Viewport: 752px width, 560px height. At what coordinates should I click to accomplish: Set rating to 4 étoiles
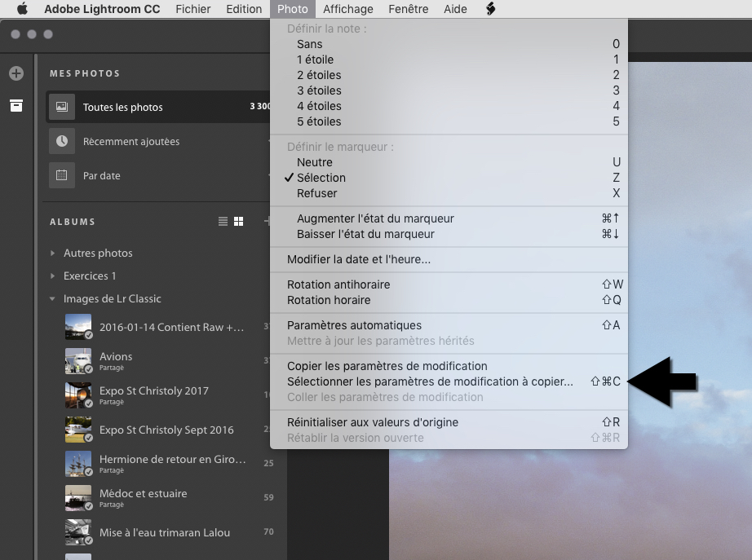pyautogui.click(x=449, y=106)
